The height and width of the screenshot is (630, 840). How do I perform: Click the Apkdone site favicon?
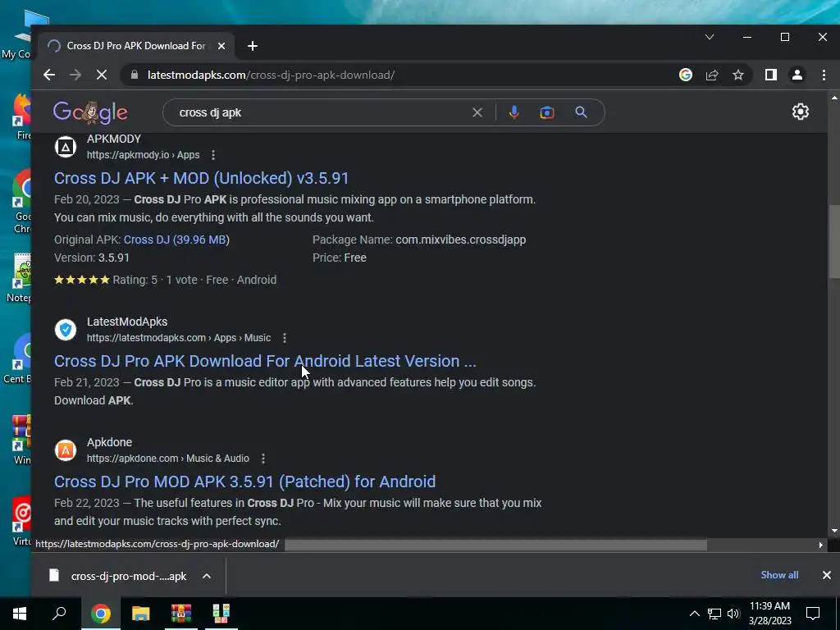66,450
